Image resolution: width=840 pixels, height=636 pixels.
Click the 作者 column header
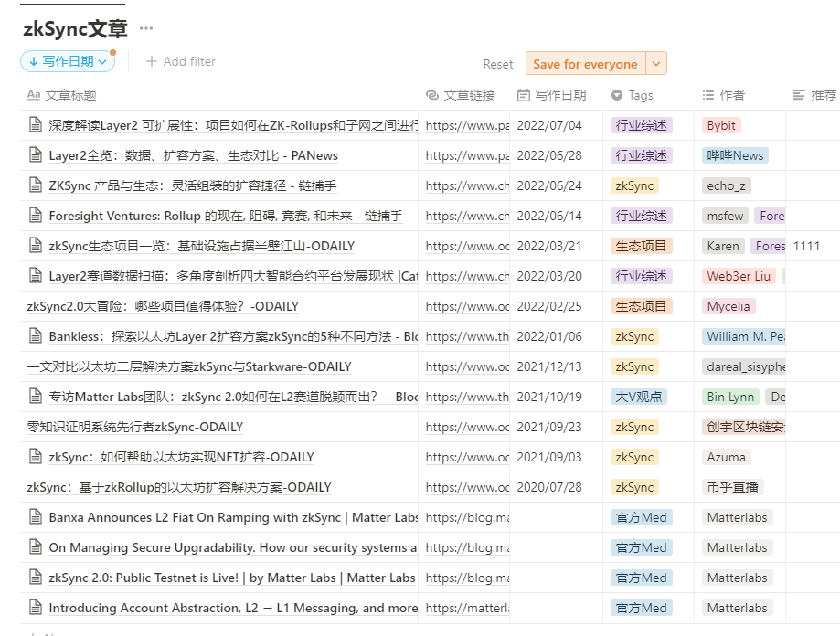724,95
